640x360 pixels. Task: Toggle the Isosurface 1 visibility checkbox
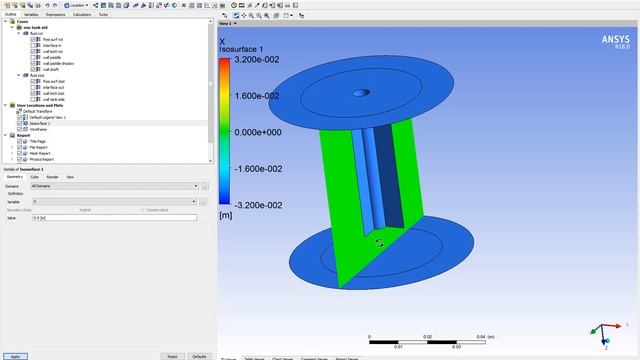pyautogui.click(x=19, y=123)
